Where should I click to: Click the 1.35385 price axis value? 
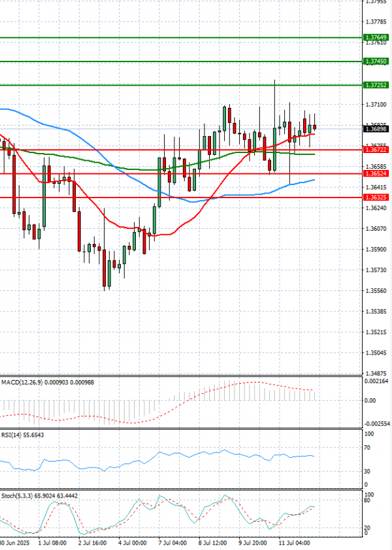click(376, 311)
